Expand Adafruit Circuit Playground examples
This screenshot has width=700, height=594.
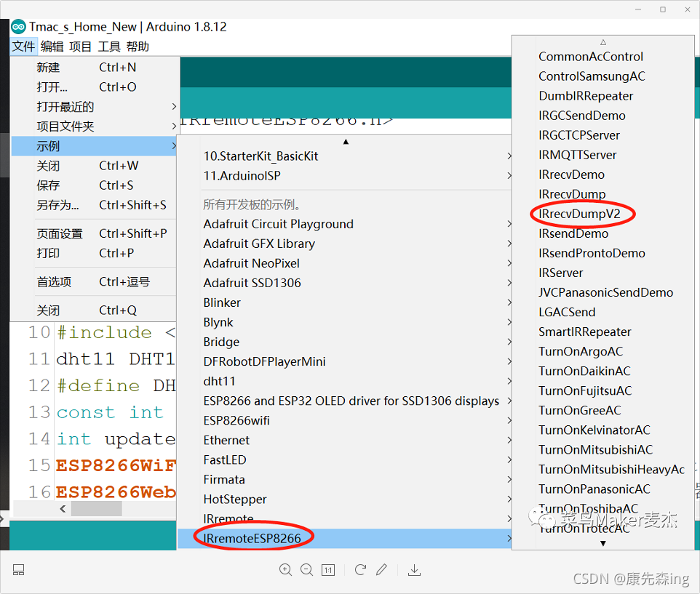(x=345, y=224)
